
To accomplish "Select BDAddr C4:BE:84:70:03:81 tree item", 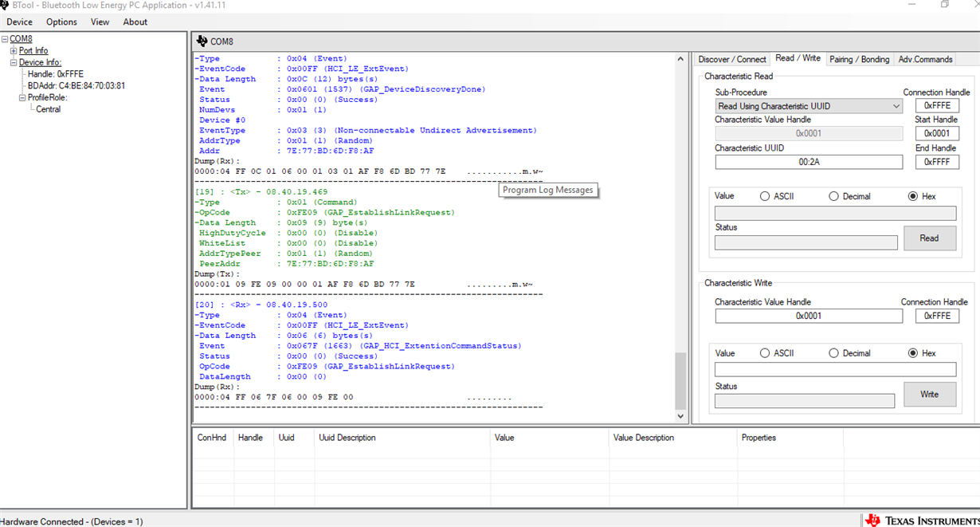I will [76, 86].
